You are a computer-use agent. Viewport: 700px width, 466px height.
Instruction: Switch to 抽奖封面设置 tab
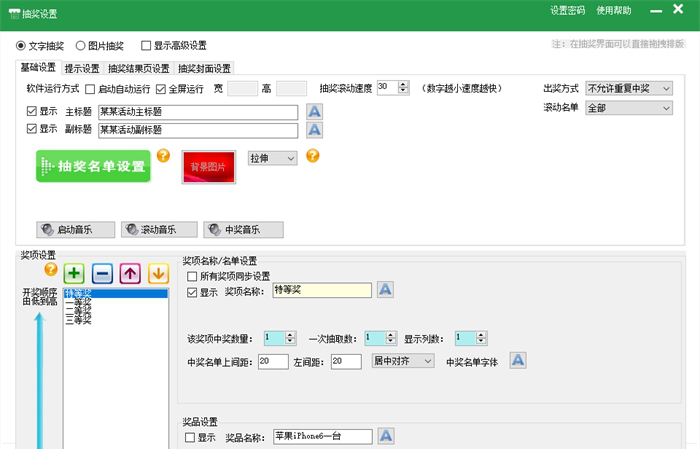204,68
